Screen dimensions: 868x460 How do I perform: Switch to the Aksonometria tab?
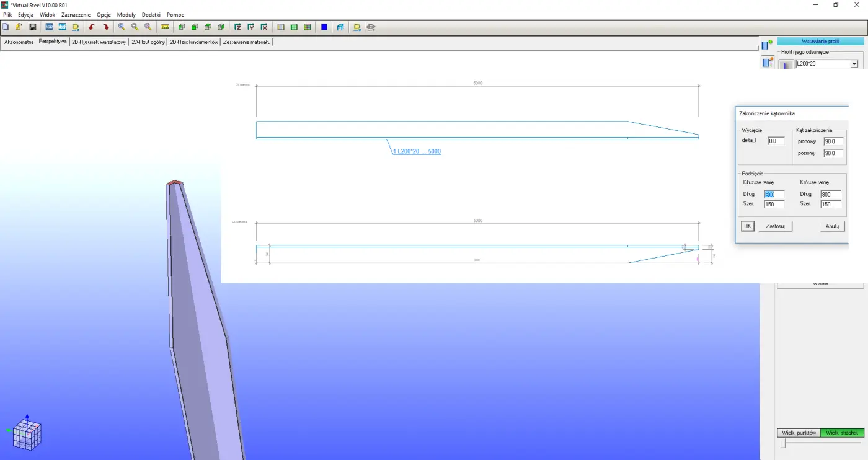19,42
